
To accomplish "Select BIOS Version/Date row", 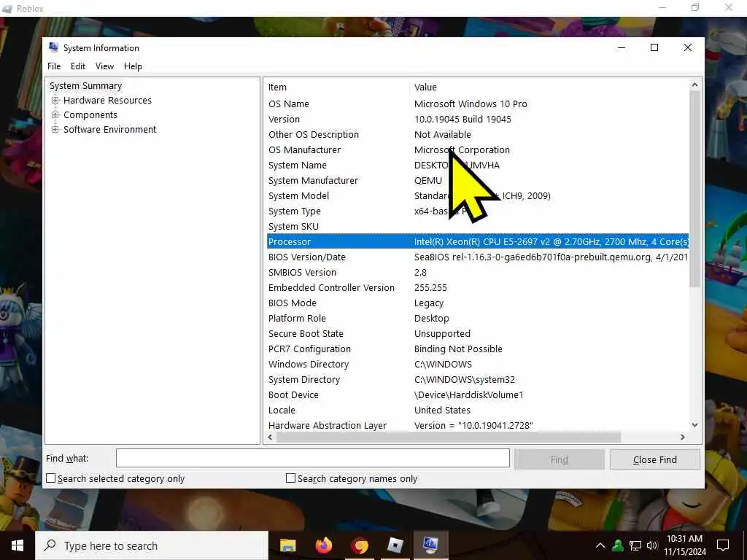I will tap(478, 257).
